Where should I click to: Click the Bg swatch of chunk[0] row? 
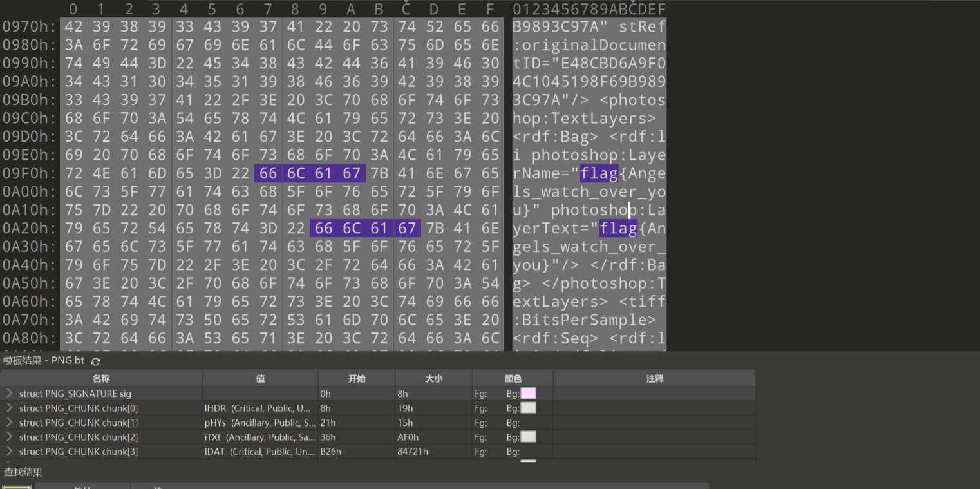tap(528, 408)
